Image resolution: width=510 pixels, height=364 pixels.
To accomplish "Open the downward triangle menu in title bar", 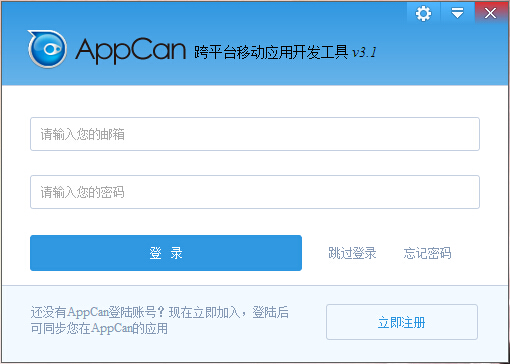I will 457,13.
